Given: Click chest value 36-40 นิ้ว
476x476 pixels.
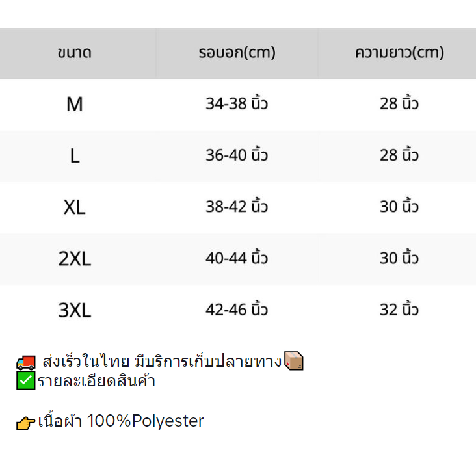Looking at the screenshot, I should [237, 155].
